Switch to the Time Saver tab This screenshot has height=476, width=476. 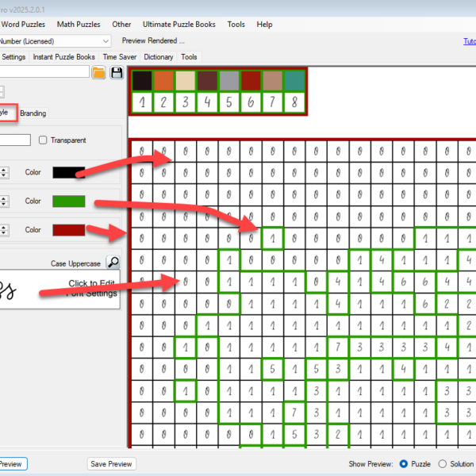click(120, 57)
